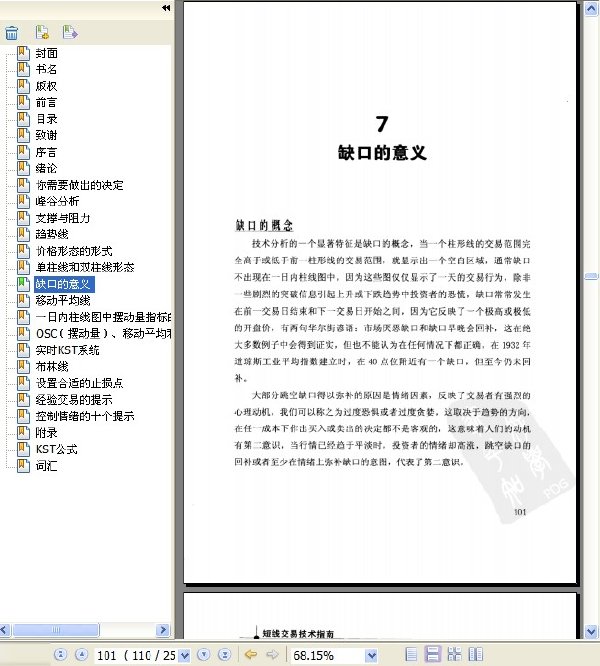Click green bookmark icon beside 缺口的意义

(x=23, y=283)
